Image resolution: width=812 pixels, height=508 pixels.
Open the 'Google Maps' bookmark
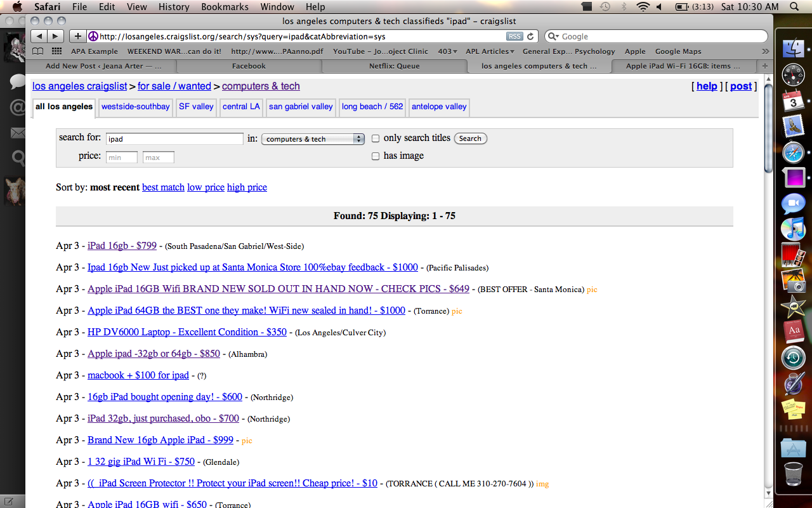coord(678,51)
